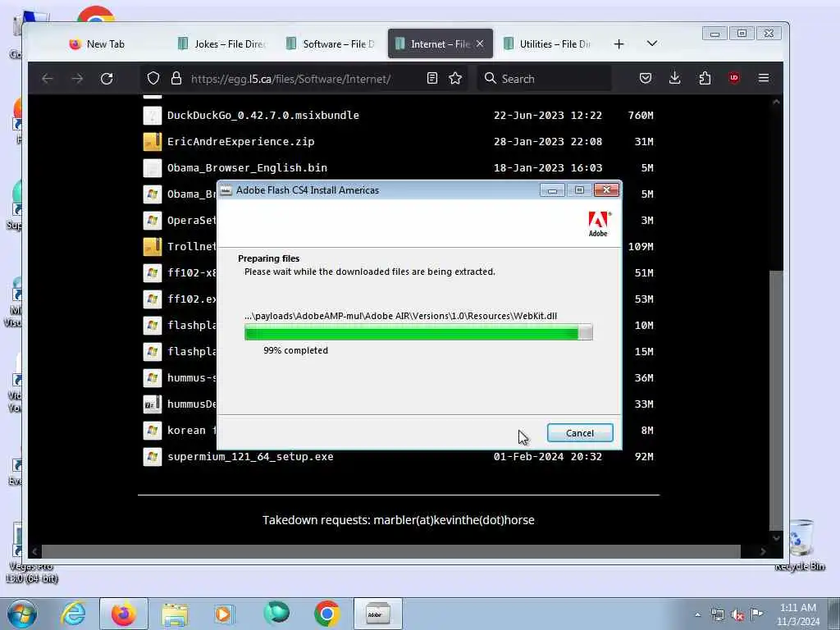Image resolution: width=840 pixels, height=630 pixels.
Task: Switch to the Software – File Directory tab
Action: 331,44
